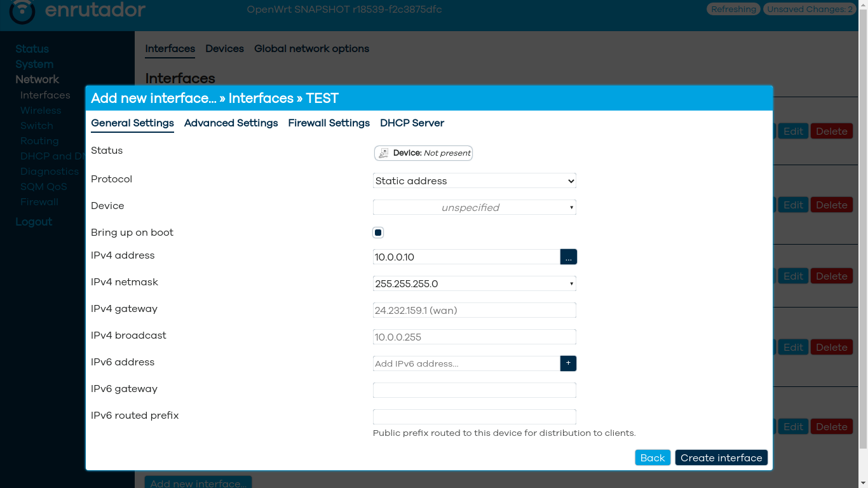Switch to the Advanced Settings tab
This screenshot has height=488, width=868.
(x=231, y=123)
